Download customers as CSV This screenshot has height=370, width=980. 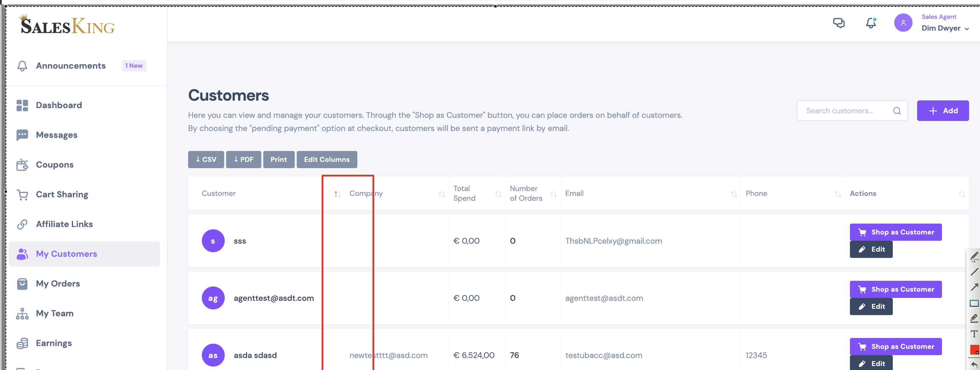tap(206, 159)
